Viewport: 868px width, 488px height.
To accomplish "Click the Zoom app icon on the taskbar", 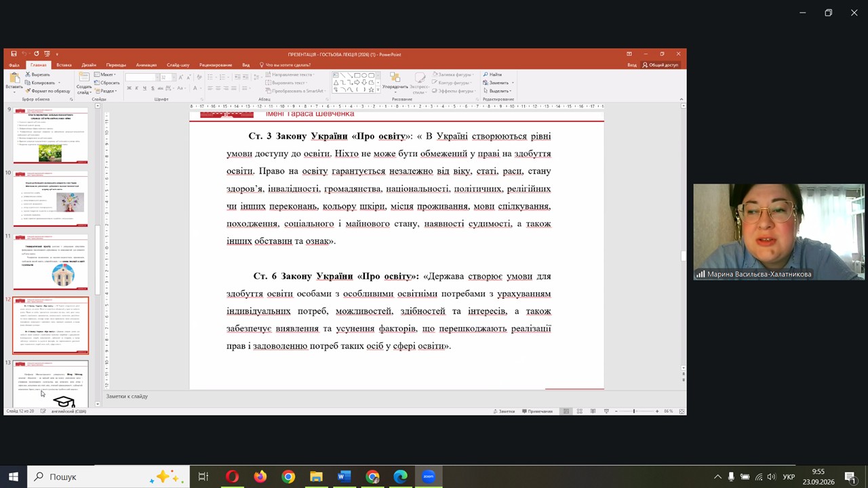I will point(429,476).
